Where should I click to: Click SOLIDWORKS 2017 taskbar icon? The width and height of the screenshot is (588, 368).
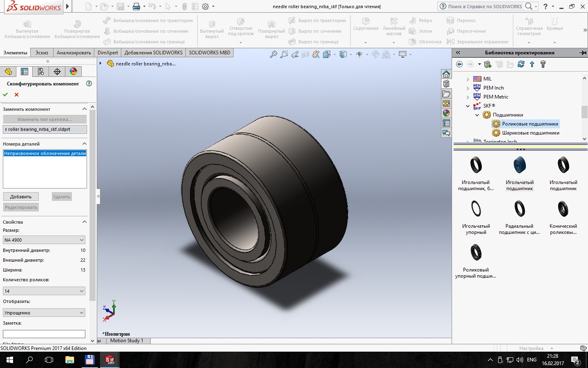110,360
